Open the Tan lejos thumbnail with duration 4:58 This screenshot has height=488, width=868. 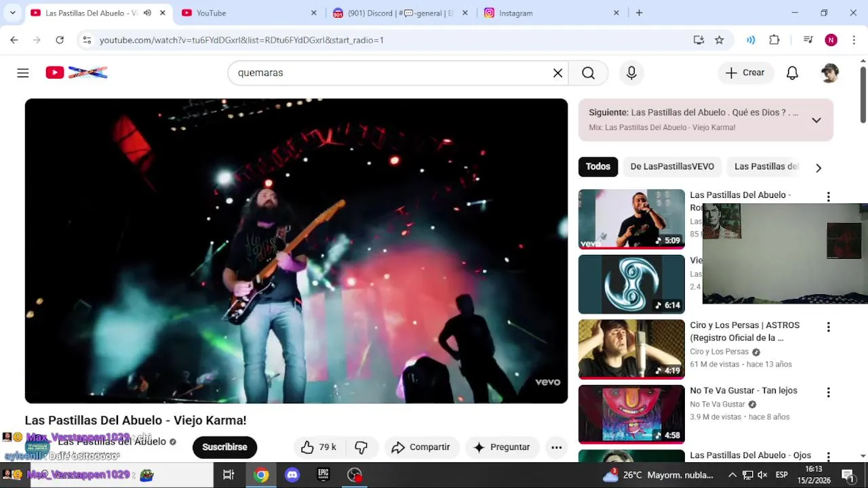coord(631,414)
